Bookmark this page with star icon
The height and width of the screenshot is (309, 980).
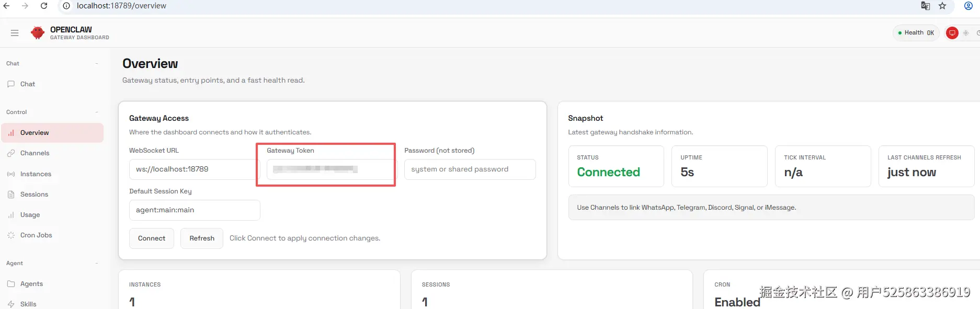[942, 6]
